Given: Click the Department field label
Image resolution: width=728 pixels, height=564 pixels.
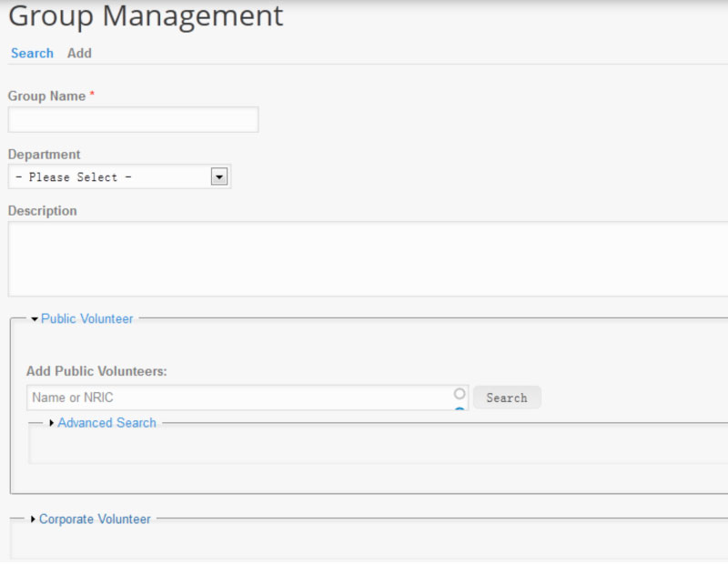Looking at the screenshot, I should click(x=44, y=155).
